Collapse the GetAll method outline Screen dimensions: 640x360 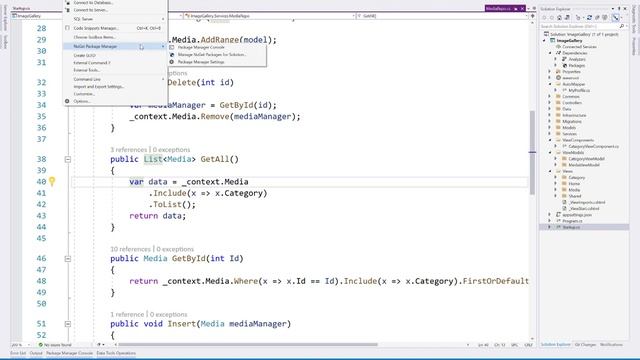[68, 160]
